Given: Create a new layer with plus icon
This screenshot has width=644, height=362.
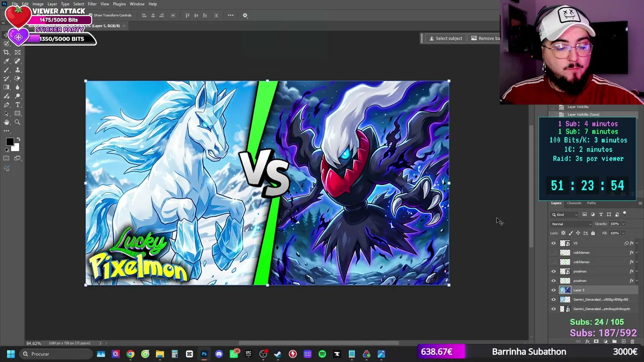Looking at the screenshot, I should point(623,342).
